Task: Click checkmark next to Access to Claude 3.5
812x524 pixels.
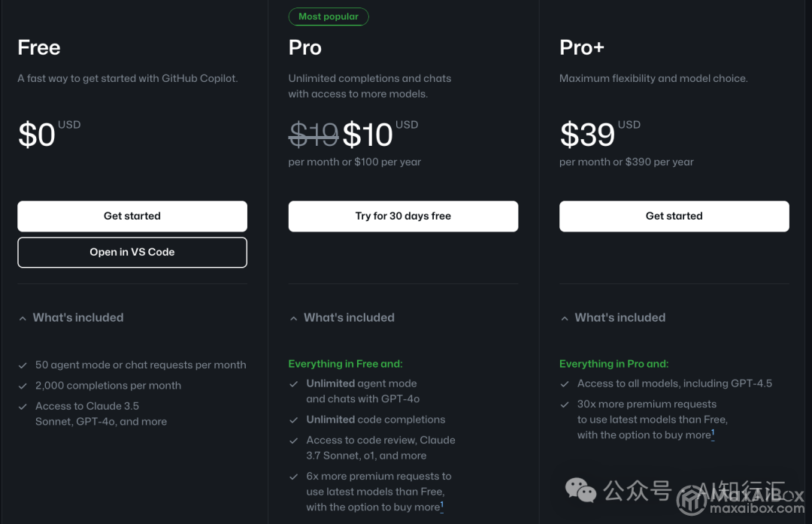Action: [23, 407]
